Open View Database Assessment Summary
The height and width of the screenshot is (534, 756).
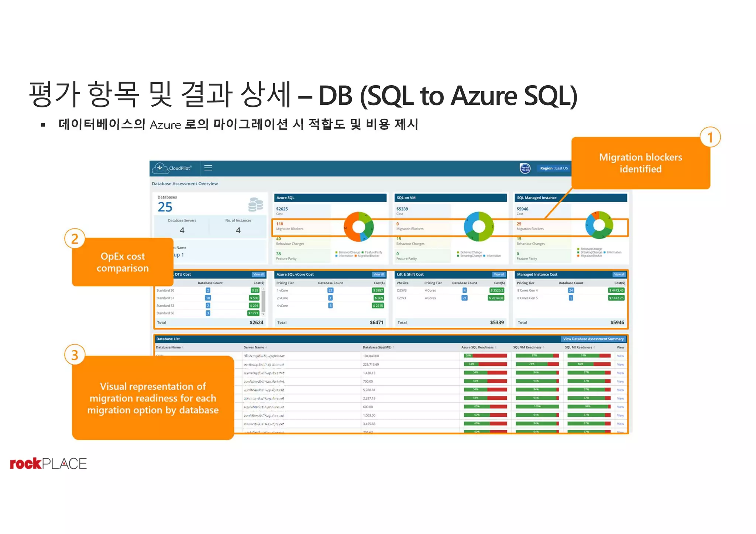point(593,339)
